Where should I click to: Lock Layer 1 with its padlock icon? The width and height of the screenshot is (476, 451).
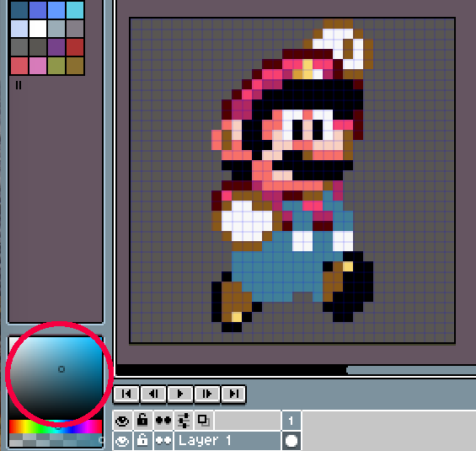(x=142, y=440)
